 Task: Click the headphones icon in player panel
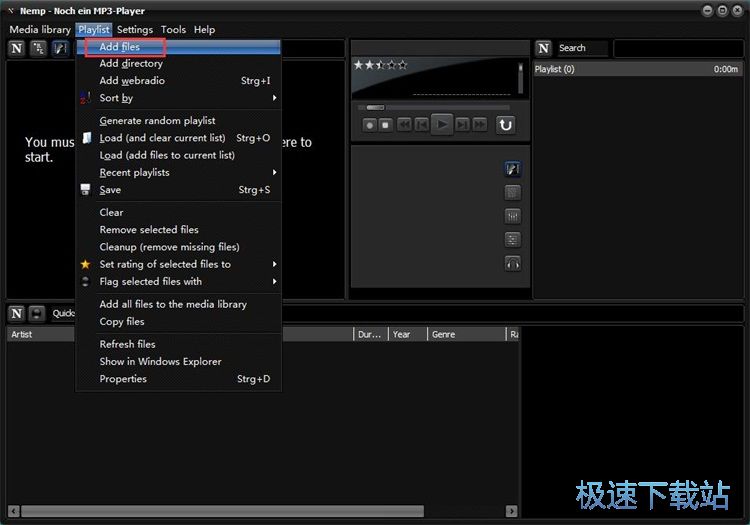click(x=513, y=263)
